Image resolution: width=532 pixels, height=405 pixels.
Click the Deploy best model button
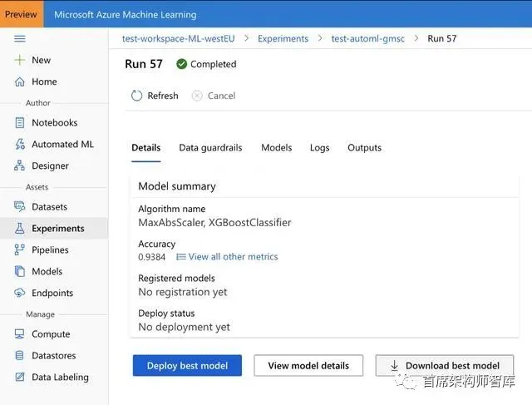tap(187, 366)
